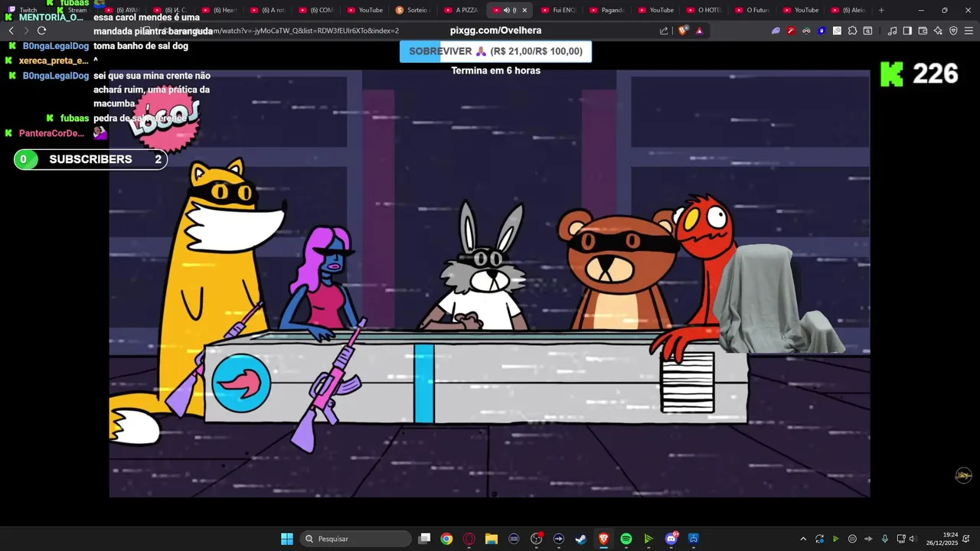Click the SOBREVIVER donation goal bar

point(495,51)
